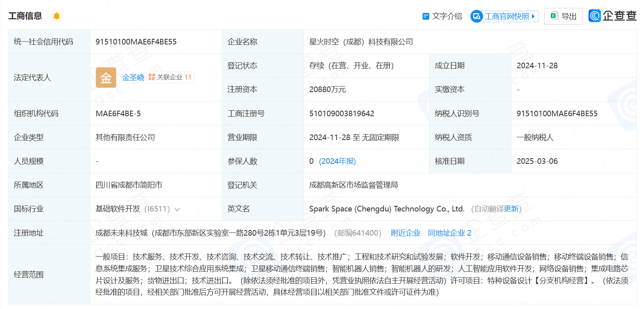Expand the arrow next to 工商官网快照

[x=533, y=16]
